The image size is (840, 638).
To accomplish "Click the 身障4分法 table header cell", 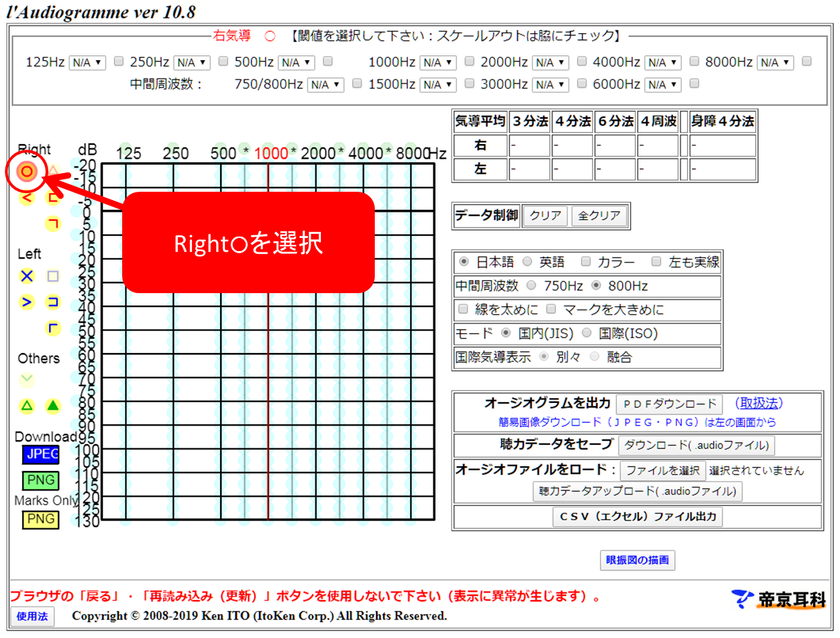I will click(723, 122).
